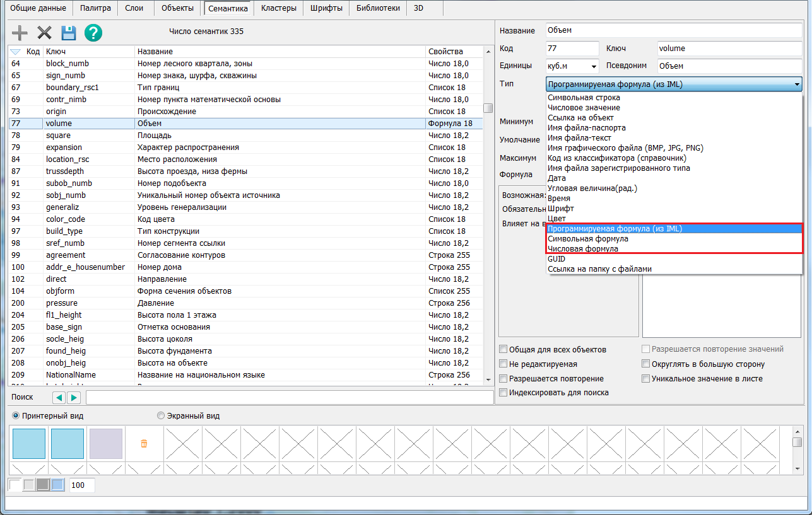This screenshot has height=515, width=812.
Task: Click the Поиск search input field
Action: click(290, 398)
